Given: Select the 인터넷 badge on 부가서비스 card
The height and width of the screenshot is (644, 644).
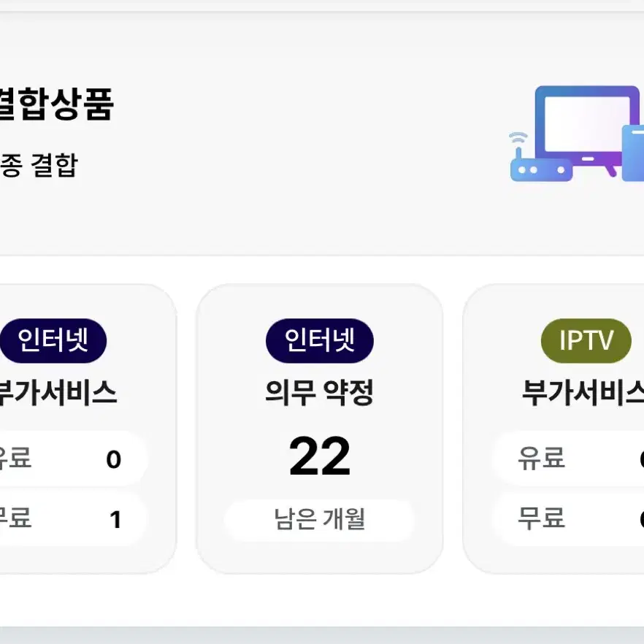Looking at the screenshot, I should tap(53, 340).
